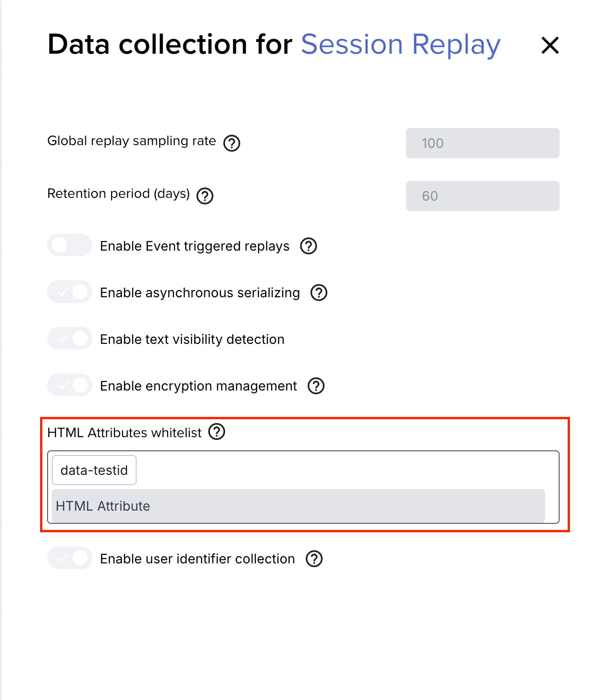
Task: Focus the HTML Attribute input field
Action: click(298, 506)
